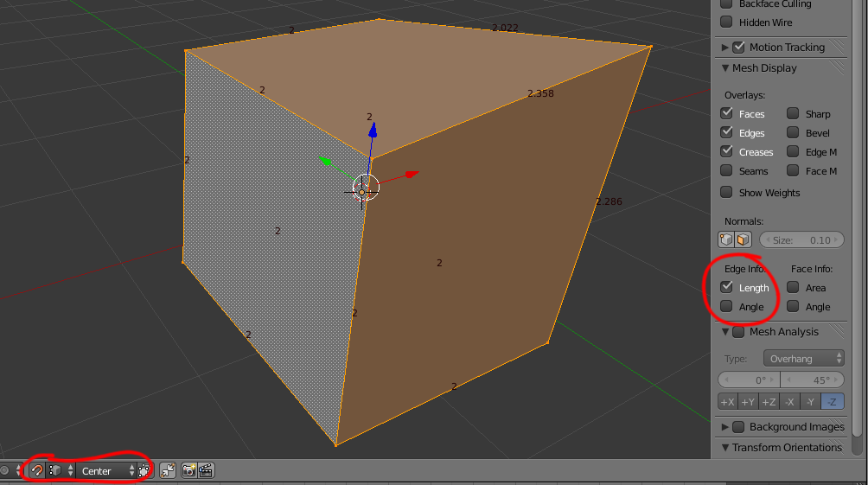Toggle automatic merge editing icon
Screen dimensions: 868x485
tap(168, 470)
